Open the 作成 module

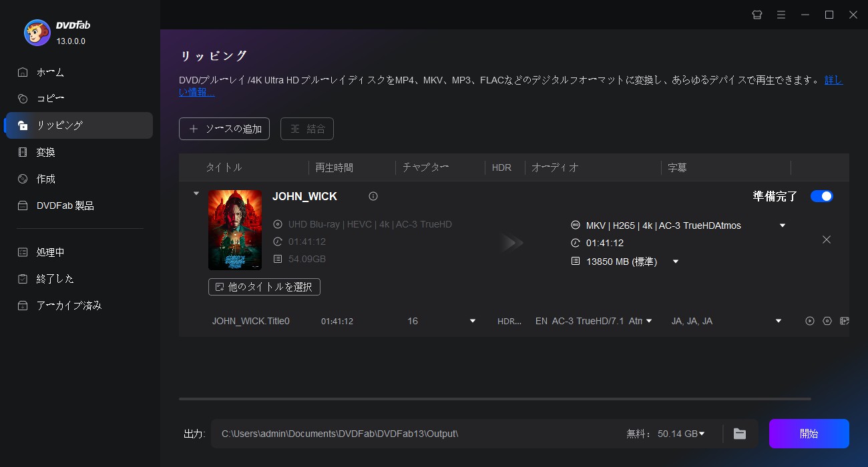point(79,179)
